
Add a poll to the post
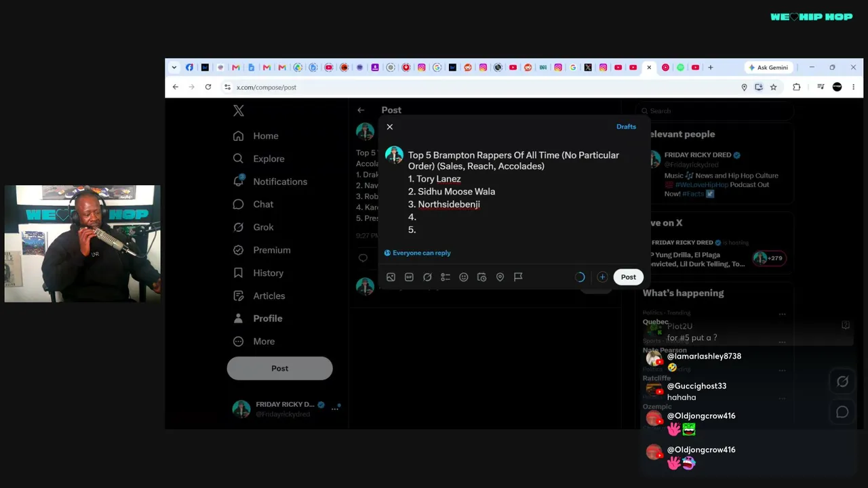446,277
